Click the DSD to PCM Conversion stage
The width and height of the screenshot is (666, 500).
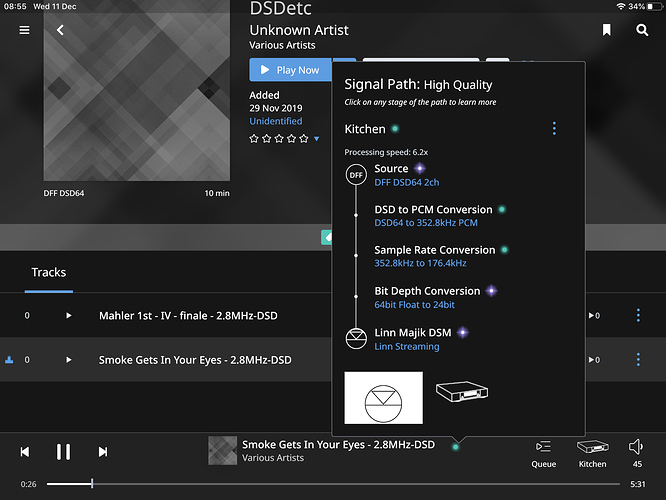433,209
